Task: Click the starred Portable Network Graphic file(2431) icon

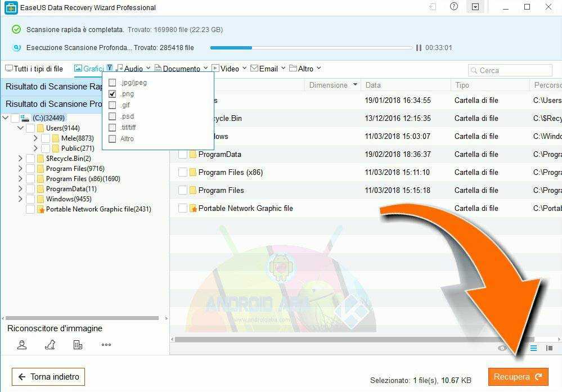Action: tap(41, 209)
